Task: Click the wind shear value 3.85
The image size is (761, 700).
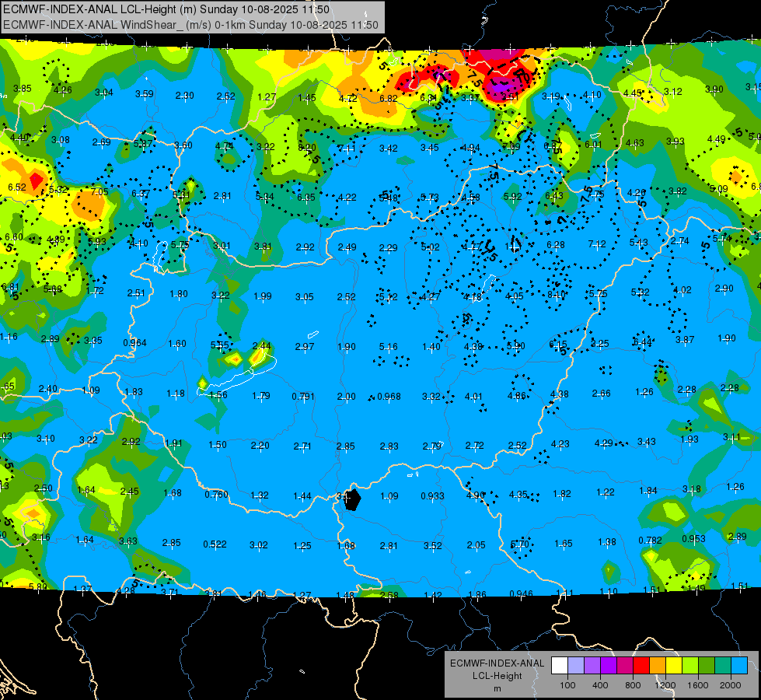Action: coord(23,89)
